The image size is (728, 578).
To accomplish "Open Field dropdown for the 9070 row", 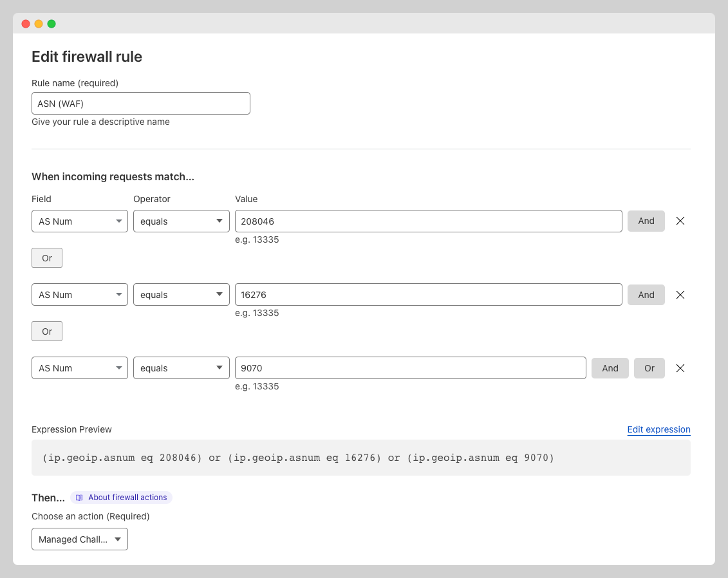I will [80, 368].
